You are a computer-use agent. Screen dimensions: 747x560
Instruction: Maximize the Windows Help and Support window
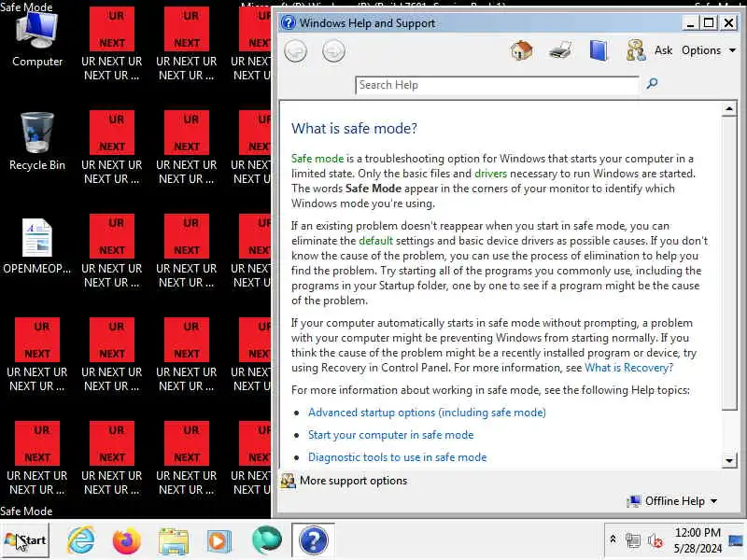709,22
